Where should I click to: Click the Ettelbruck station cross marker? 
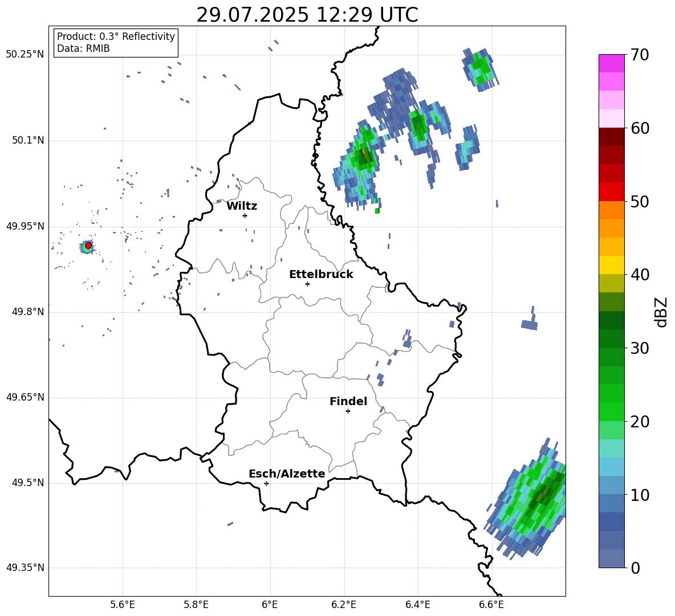click(x=307, y=284)
